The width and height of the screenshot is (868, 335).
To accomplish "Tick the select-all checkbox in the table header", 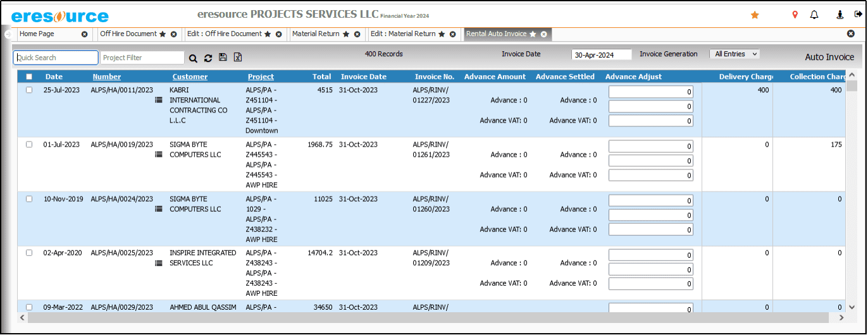I will [x=29, y=77].
